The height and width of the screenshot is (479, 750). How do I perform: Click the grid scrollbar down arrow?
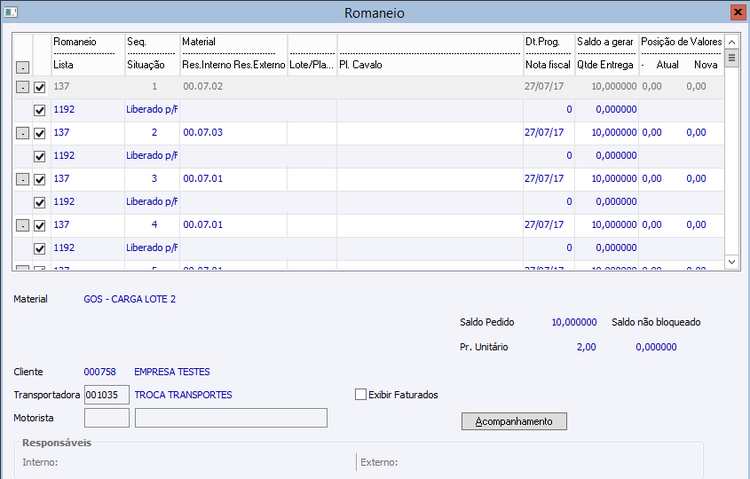coord(732,262)
